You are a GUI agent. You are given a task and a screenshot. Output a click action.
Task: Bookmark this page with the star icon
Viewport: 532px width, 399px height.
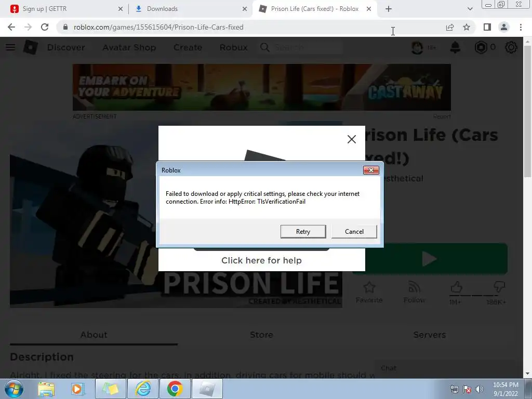point(467,27)
